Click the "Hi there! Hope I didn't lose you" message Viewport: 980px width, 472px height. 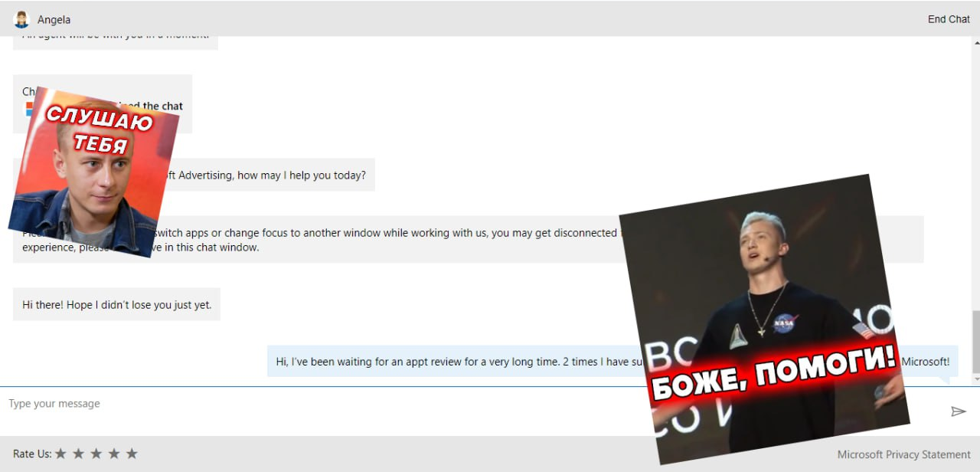pyautogui.click(x=116, y=304)
